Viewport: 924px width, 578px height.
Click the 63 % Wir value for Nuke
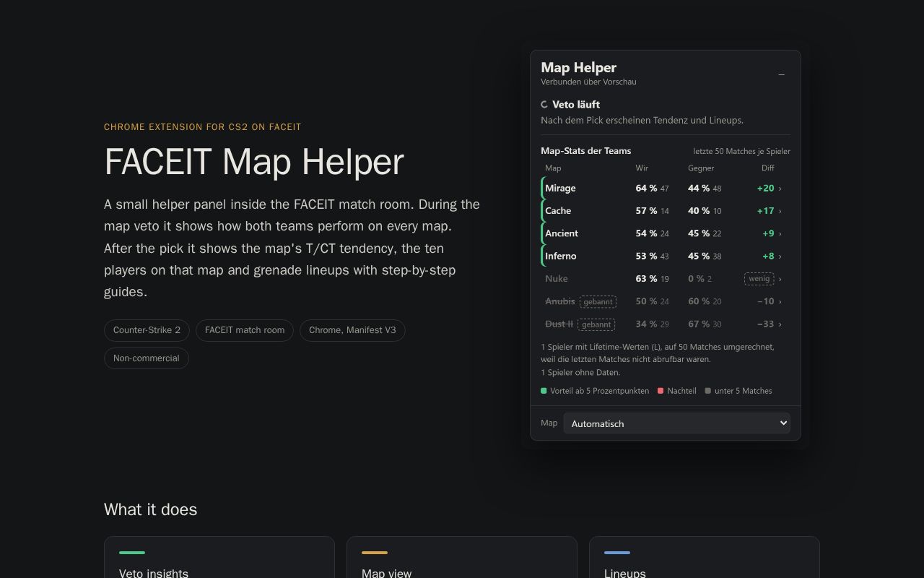coord(646,278)
